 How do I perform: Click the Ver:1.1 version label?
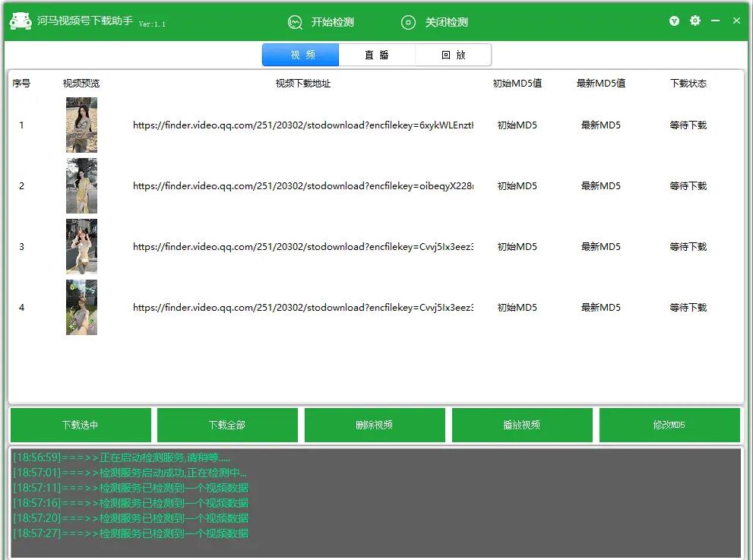click(152, 24)
